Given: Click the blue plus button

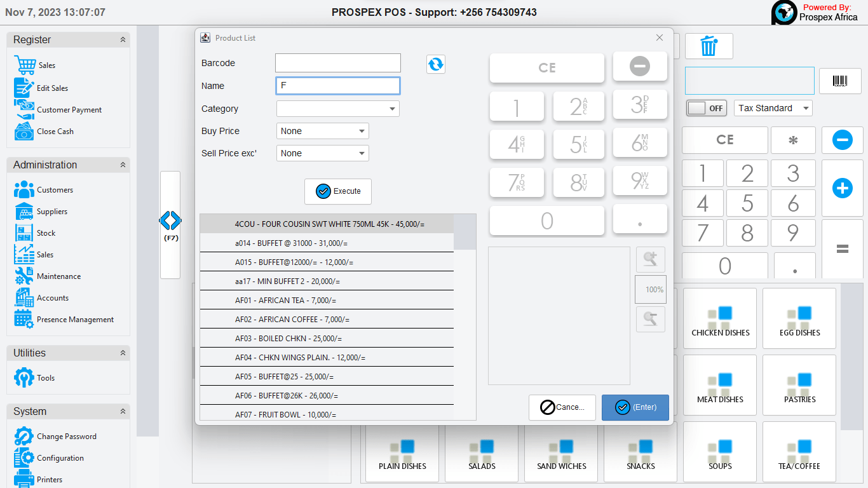Looking at the screenshot, I should click(842, 188).
